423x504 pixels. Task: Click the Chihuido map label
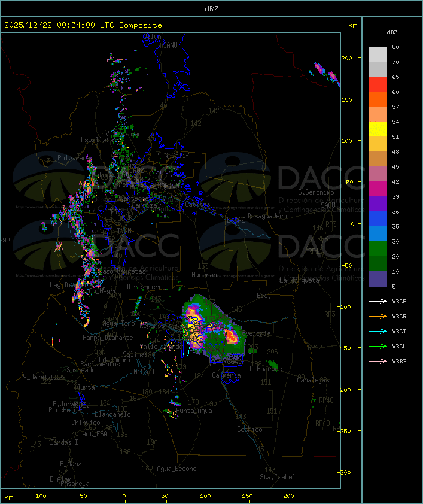pyautogui.click(x=86, y=423)
